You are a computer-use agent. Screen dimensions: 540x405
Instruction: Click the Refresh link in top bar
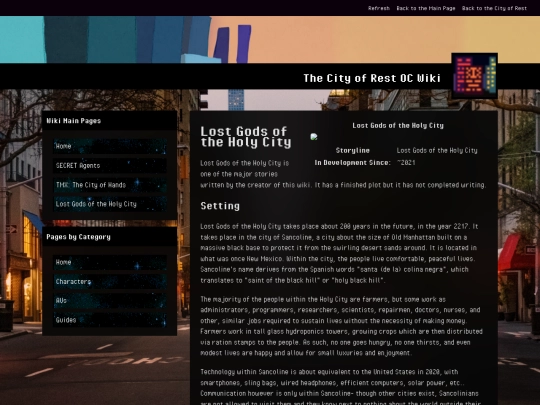pos(378,8)
